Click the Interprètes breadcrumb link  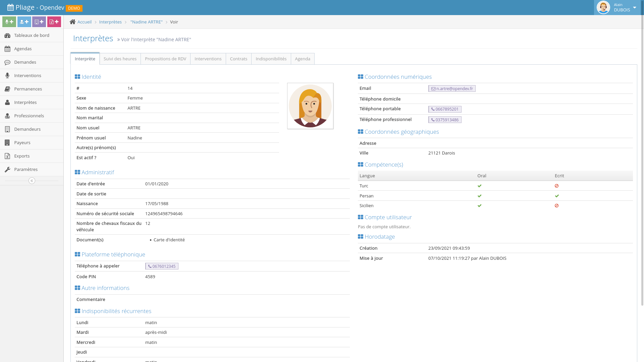coord(110,22)
